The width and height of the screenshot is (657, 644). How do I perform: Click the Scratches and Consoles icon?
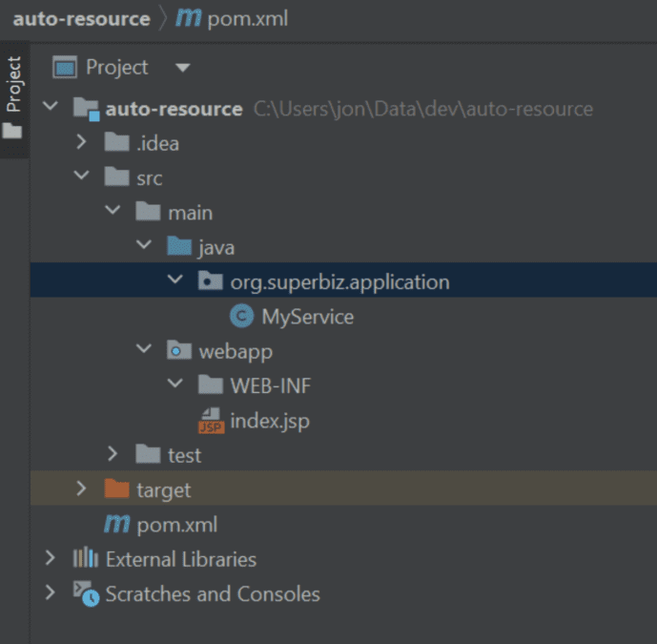coord(86,593)
